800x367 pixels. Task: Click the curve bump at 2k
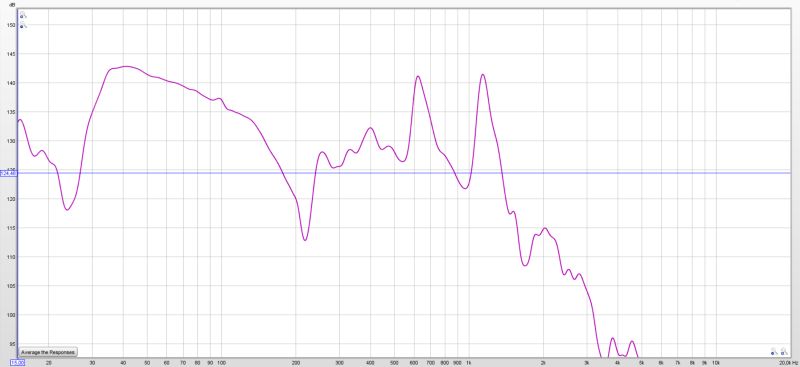tap(544, 229)
